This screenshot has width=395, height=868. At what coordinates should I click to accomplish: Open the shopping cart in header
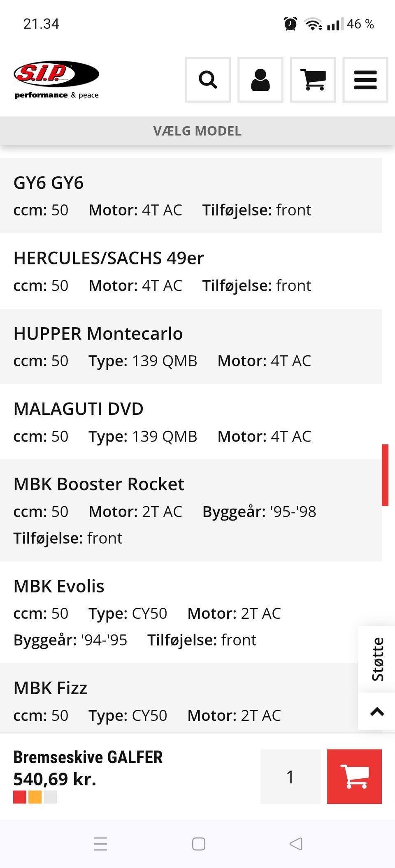(x=313, y=80)
